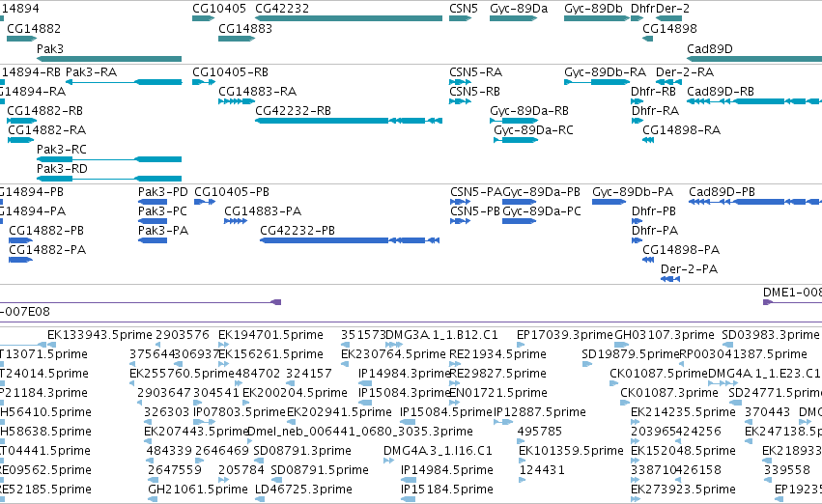Image resolution: width=822 pixels, height=504 pixels.
Task: Select the SD19879.5prime EST label
Action: coord(631,354)
